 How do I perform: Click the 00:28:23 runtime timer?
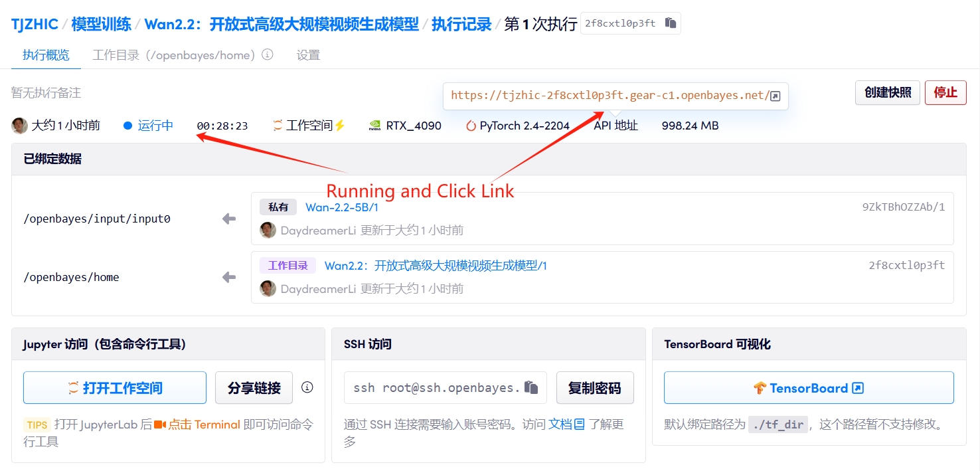point(222,126)
